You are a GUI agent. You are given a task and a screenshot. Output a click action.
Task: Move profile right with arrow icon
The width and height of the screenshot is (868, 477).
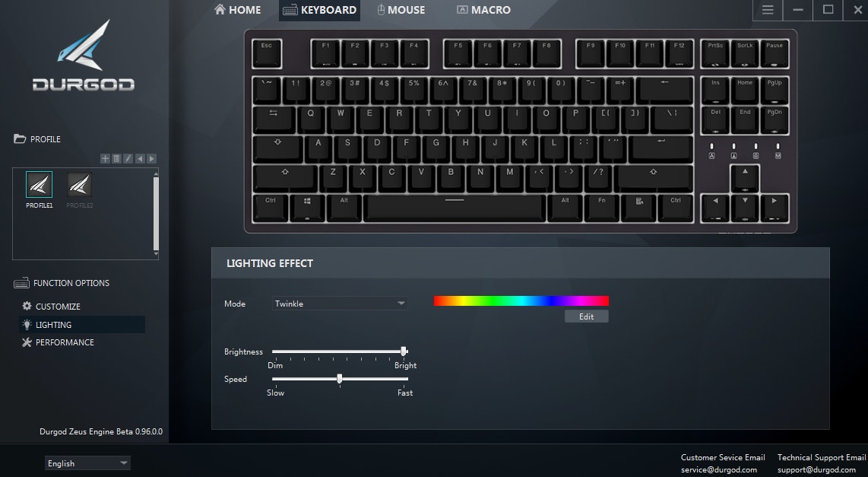pyautogui.click(x=151, y=158)
